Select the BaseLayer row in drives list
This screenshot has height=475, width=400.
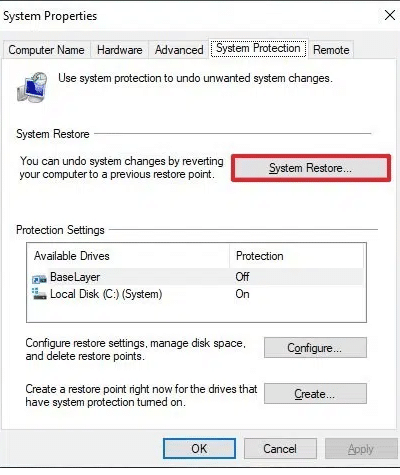pos(197,277)
